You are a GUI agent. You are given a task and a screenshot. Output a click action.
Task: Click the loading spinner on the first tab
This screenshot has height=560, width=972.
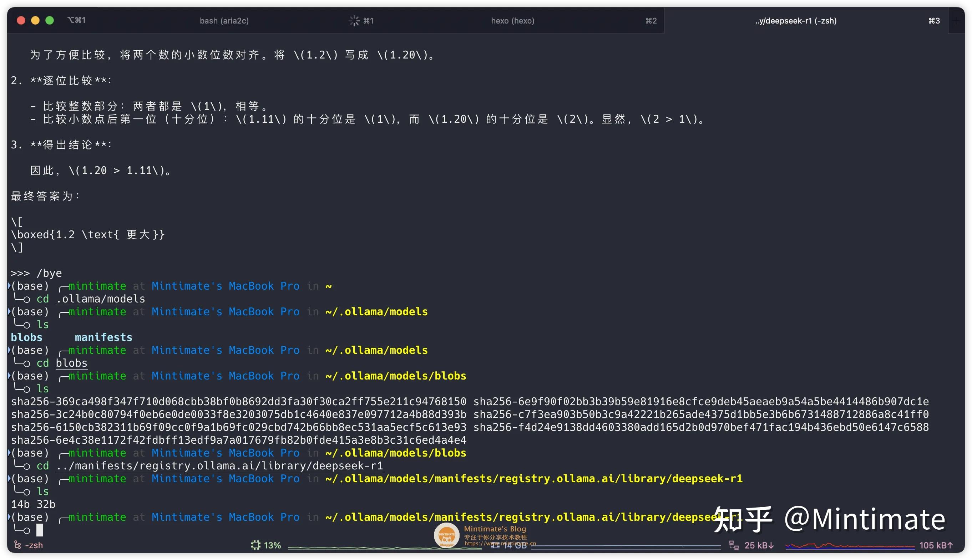(354, 20)
